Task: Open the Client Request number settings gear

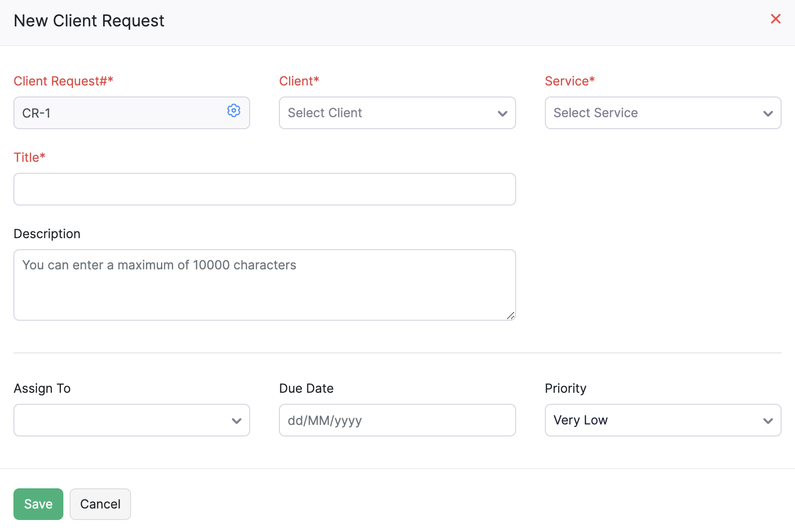Action: click(x=234, y=110)
